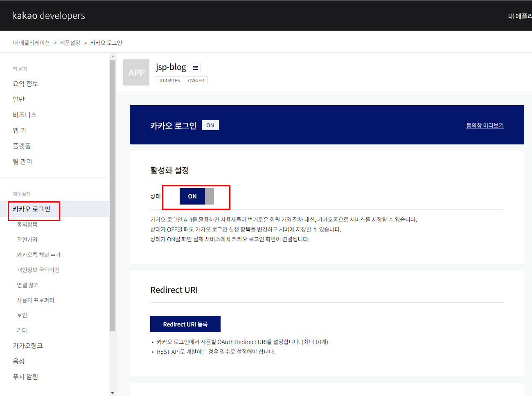Click the ID 449166 badge
532x396 pixels.
[x=169, y=81]
